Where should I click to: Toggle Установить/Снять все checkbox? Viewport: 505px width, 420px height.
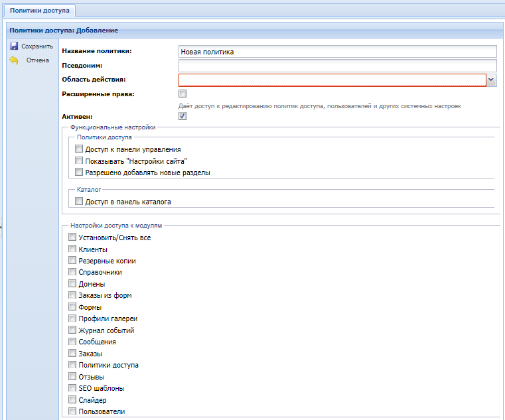tap(72, 238)
